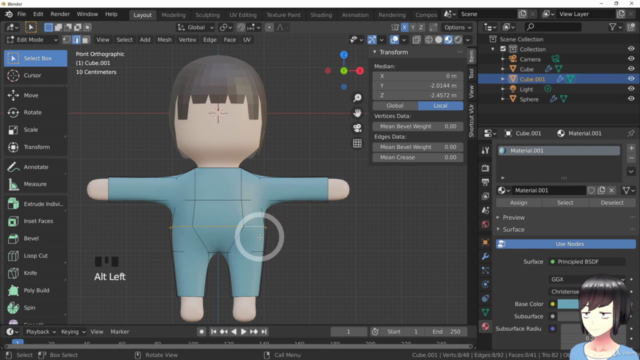Screen dimensions: 640x360
Task: Hide Cube.001 in outliner
Action: [x=631, y=79]
